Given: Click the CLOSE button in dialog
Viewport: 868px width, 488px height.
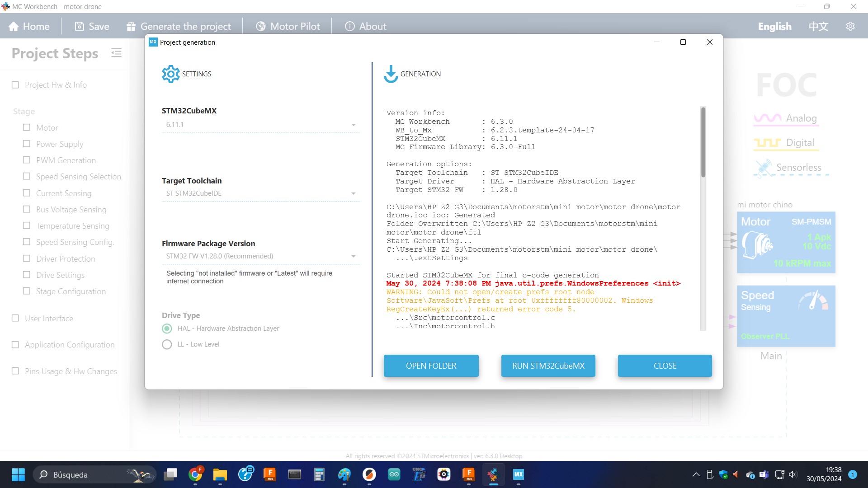Looking at the screenshot, I should click(665, 366).
